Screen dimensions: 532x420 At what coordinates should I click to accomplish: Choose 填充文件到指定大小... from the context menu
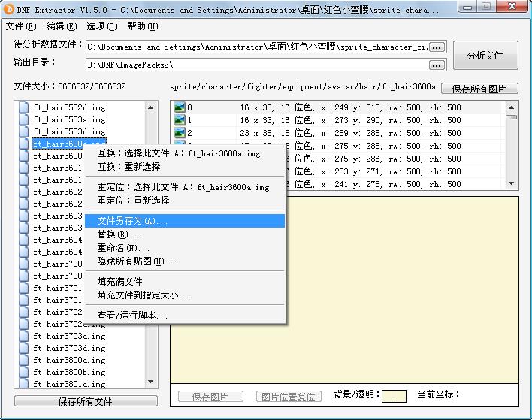(x=185, y=295)
